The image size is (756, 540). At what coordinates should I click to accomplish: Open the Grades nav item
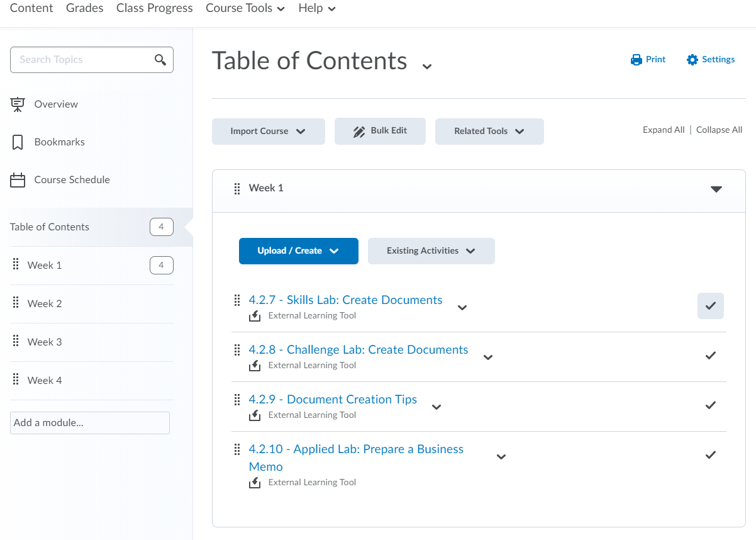[85, 8]
